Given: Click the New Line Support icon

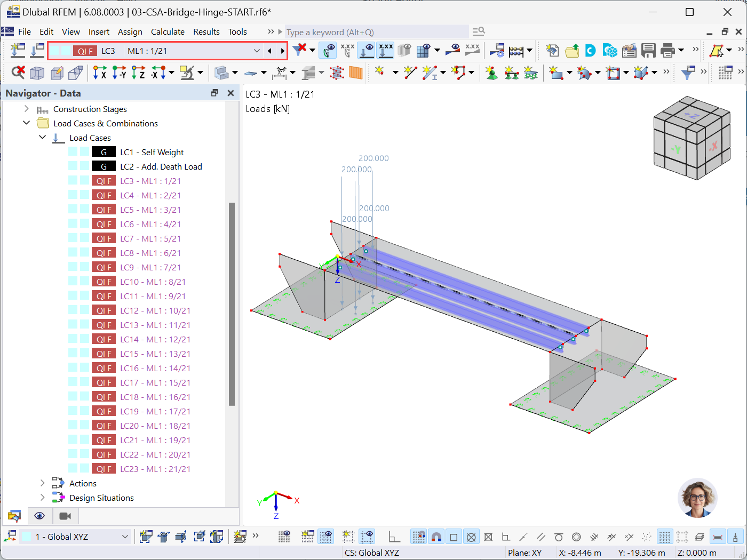Looking at the screenshot, I should pyautogui.click(x=511, y=73).
